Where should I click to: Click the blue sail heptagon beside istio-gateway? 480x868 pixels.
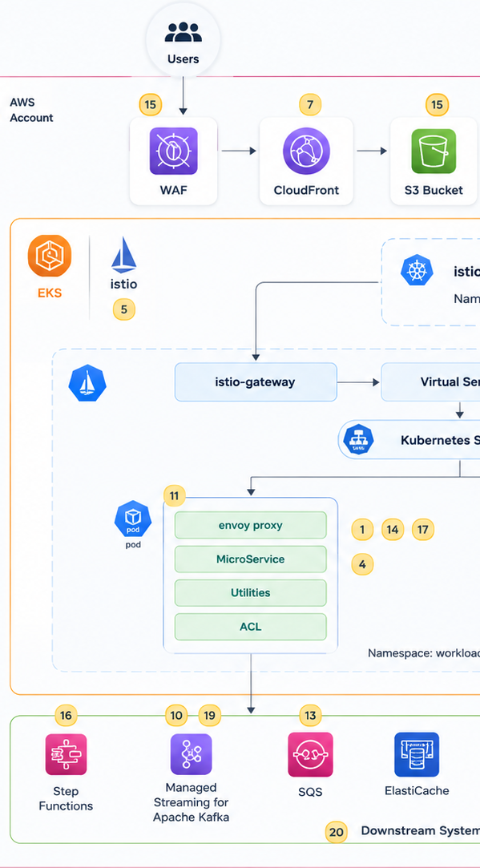(87, 382)
